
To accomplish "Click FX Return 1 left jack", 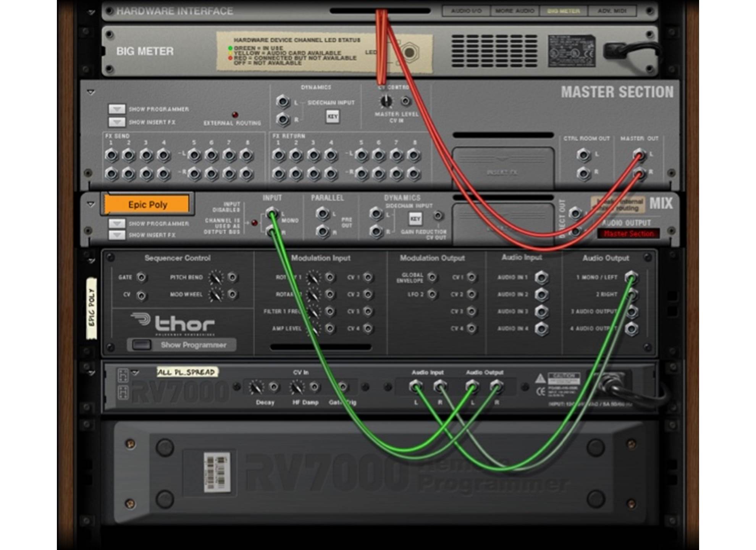I will pos(279,155).
